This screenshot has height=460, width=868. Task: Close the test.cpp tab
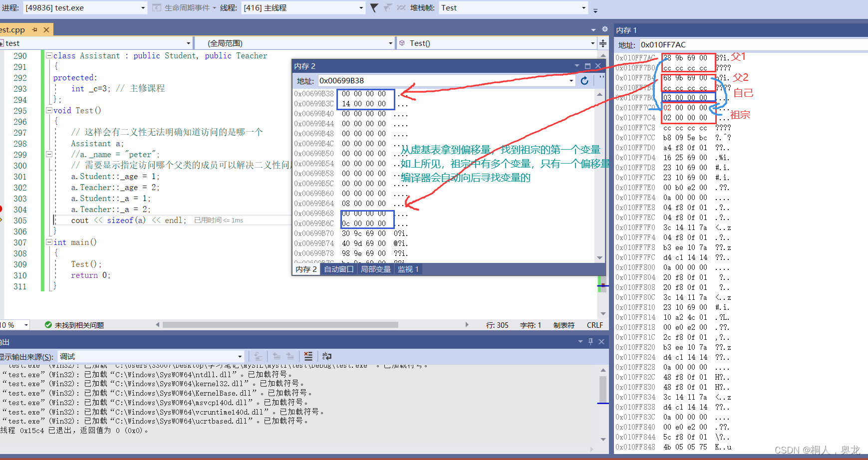coord(46,30)
